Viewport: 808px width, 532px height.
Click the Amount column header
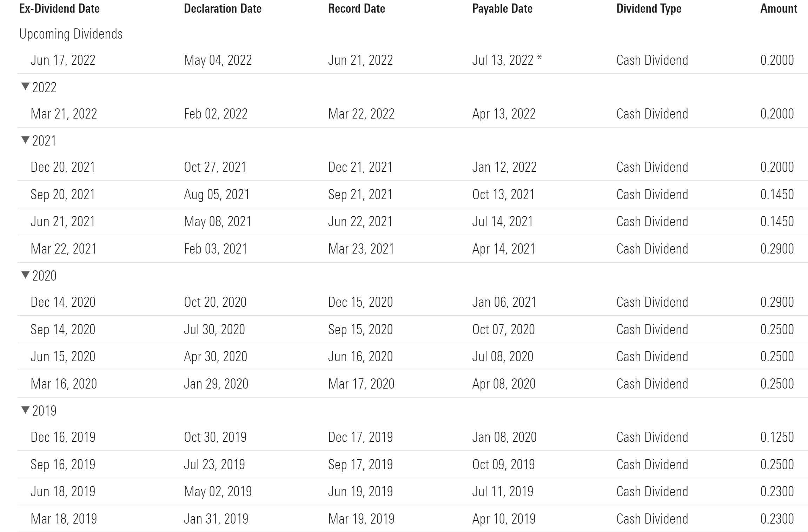(x=779, y=8)
